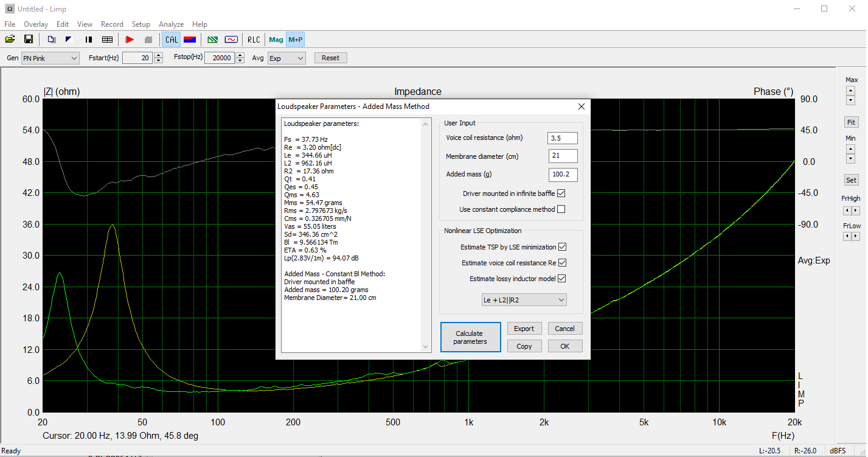Click the Added mass input field
Image resolution: width=868 pixels, height=457 pixels.
point(562,175)
